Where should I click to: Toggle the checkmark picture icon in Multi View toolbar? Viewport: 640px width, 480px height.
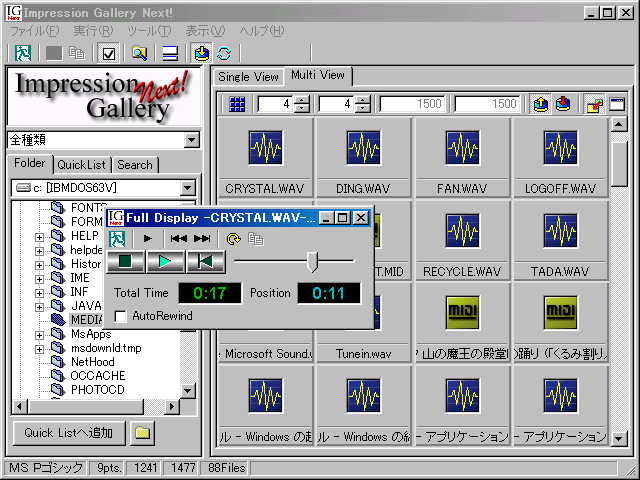click(x=594, y=104)
